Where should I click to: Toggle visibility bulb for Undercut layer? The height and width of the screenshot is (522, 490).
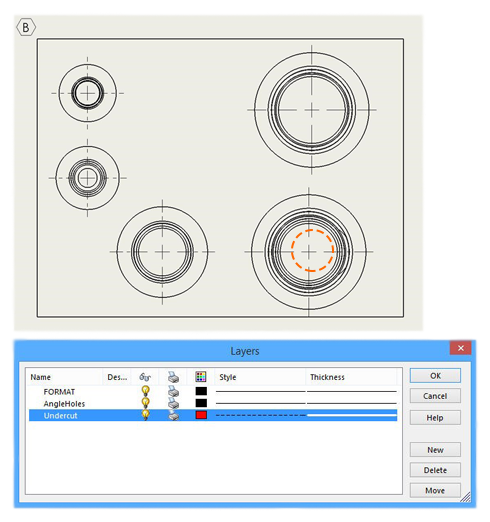coord(145,415)
